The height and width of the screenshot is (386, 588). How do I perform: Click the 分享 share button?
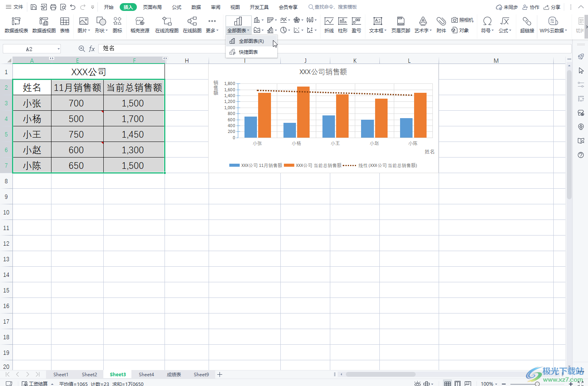click(552, 7)
